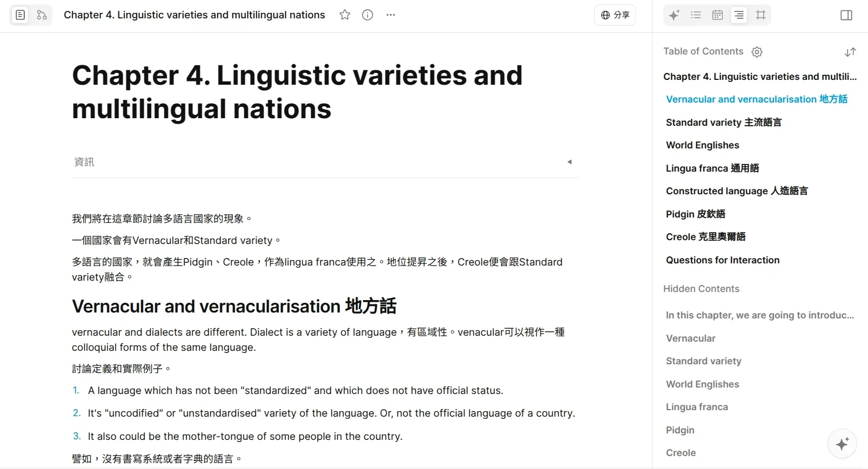Expand the 資訊 collapsed section

(569, 162)
